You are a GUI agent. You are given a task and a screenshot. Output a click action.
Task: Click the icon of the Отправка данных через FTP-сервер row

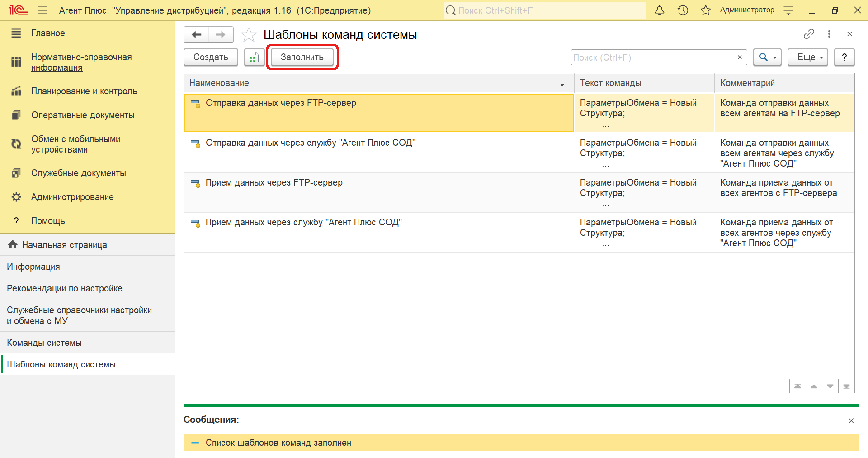tap(196, 104)
